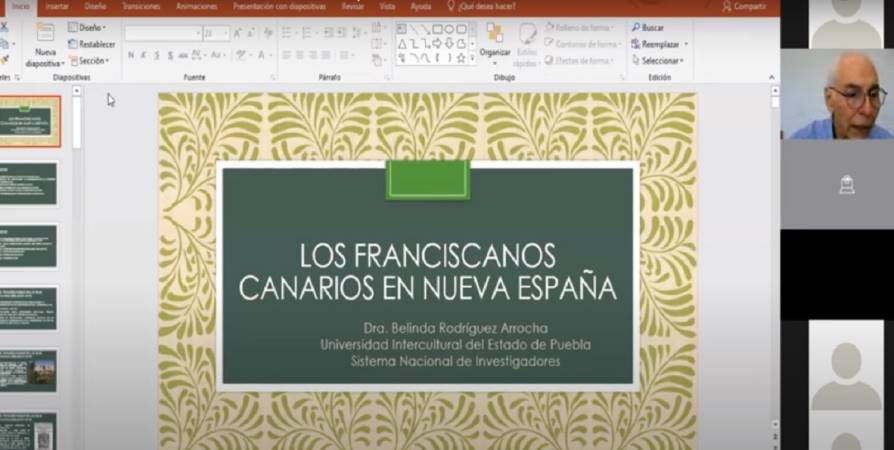
Task: Open the add columns tool
Action: tap(345, 55)
